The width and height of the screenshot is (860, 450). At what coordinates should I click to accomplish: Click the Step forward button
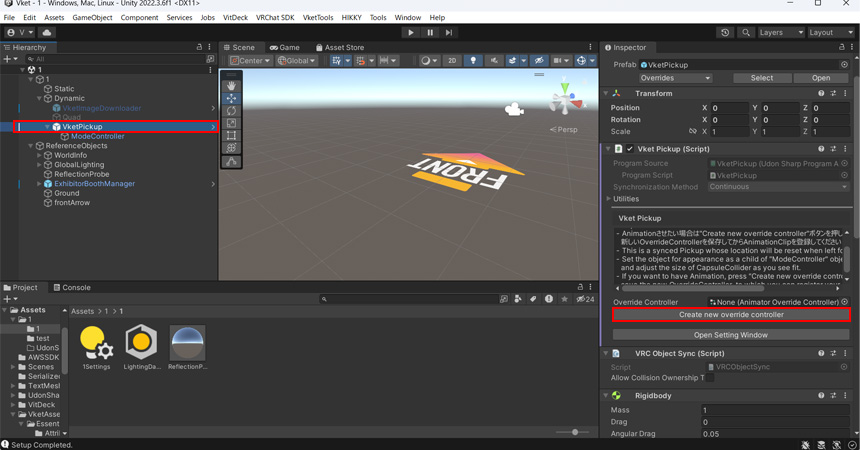pyautogui.click(x=449, y=32)
